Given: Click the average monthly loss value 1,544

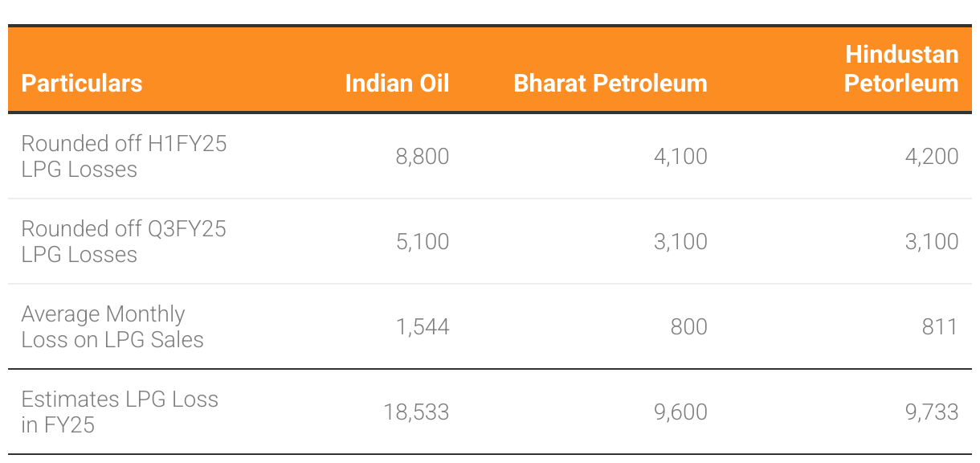Looking at the screenshot, I should (x=423, y=326).
